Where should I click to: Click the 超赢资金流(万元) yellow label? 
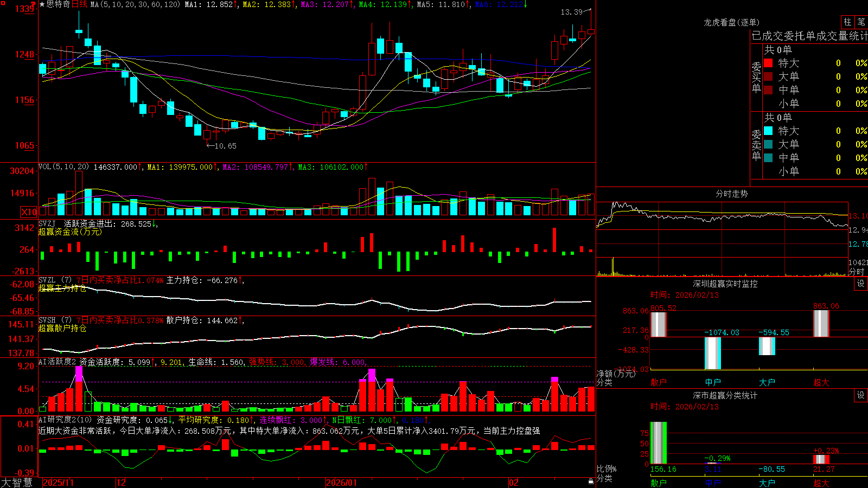point(69,232)
